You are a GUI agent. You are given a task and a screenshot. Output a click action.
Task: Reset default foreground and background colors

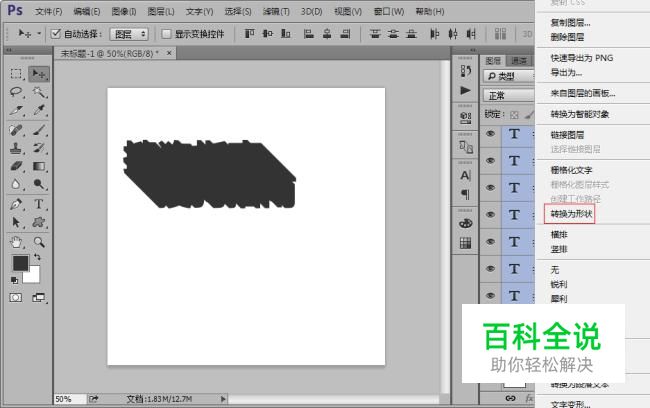[15, 280]
